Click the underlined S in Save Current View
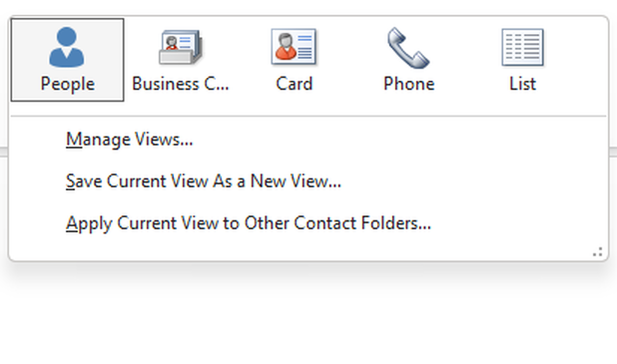The image size is (617, 364). (70, 182)
